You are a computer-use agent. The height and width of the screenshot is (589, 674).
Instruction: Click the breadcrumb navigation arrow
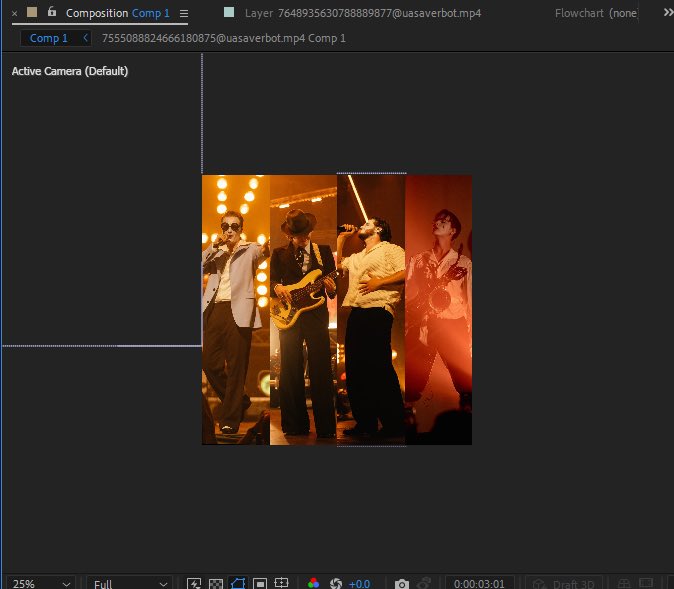85,38
